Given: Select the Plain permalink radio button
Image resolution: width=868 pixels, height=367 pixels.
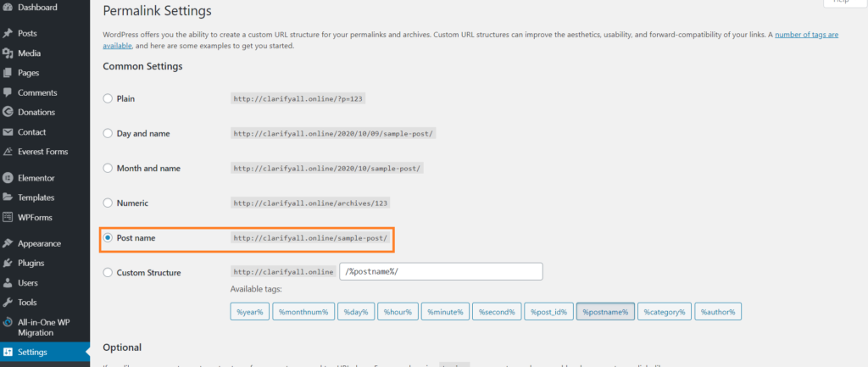Looking at the screenshot, I should coord(108,98).
